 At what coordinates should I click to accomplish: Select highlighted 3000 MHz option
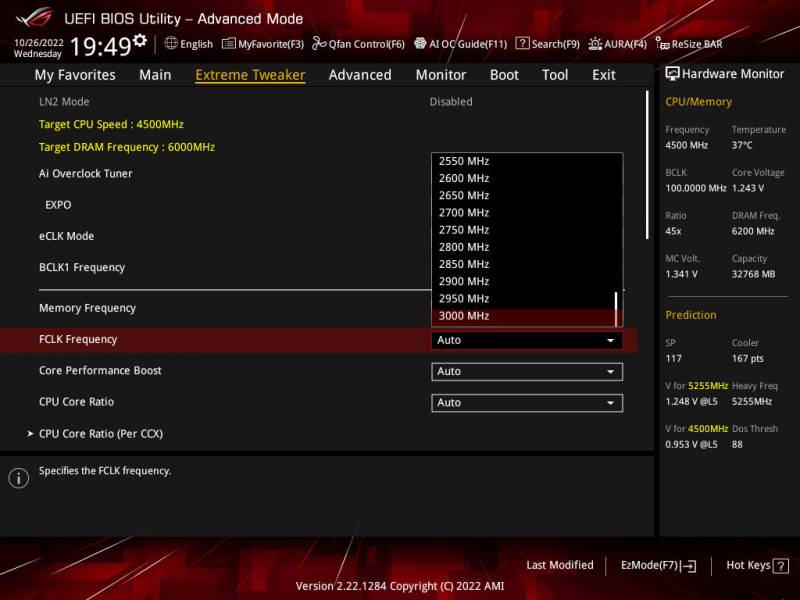(x=523, y=316)
